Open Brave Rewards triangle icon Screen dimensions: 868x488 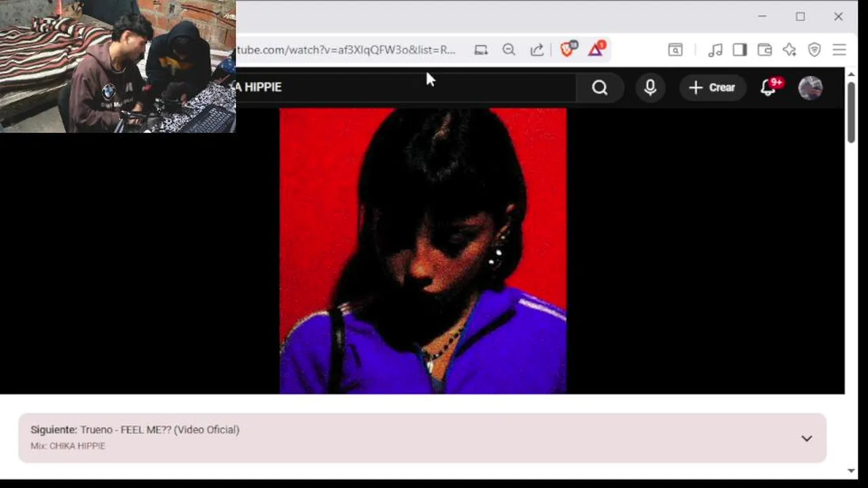click(596, 49)
